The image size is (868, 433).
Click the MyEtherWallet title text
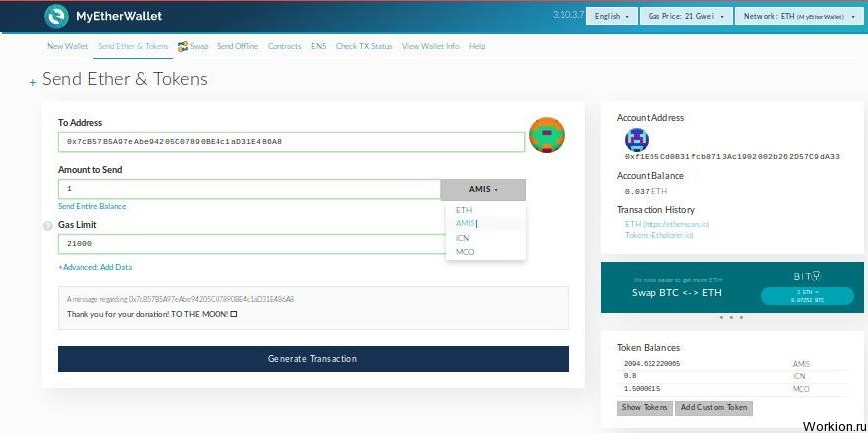pos(119,16)
